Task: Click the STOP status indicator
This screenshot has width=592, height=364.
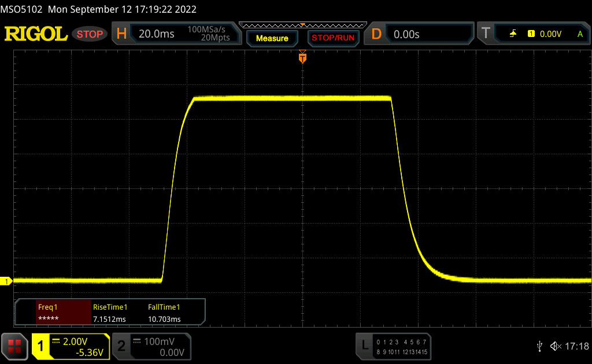Action: 90,34
